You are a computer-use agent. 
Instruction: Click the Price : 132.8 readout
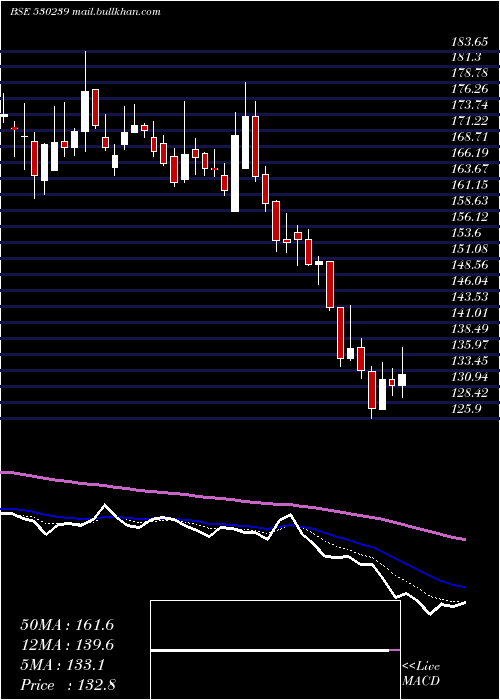(x=68, y=685)
